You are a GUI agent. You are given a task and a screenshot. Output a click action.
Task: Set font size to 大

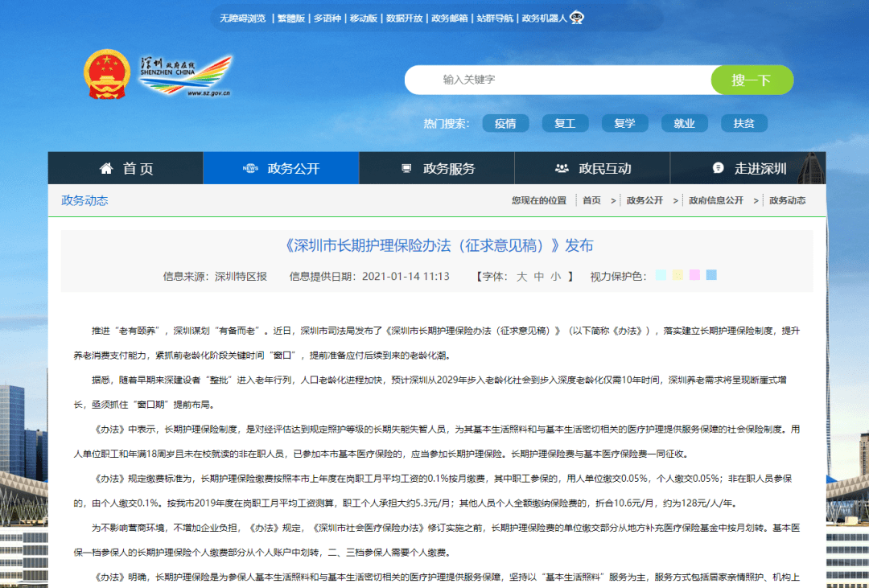point(521,276)
